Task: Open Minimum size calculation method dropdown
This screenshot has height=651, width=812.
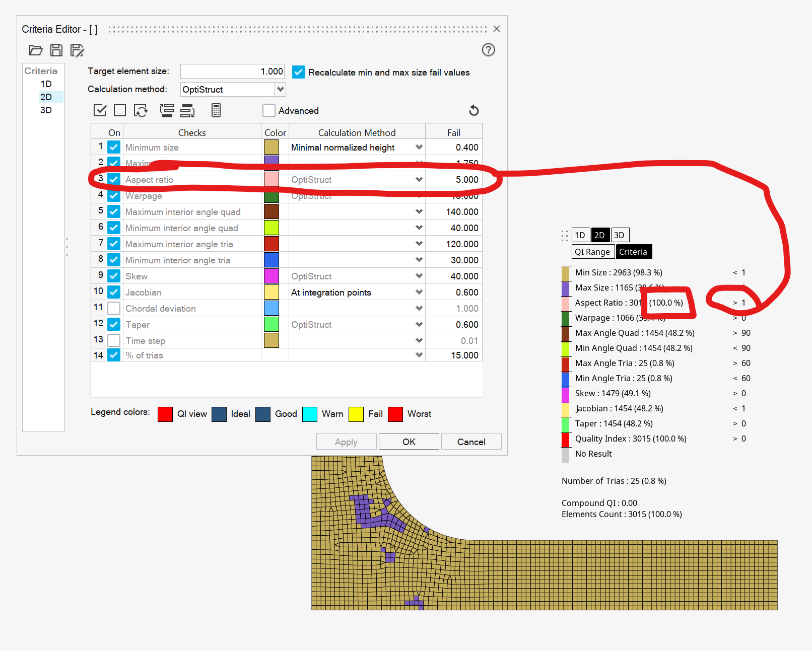Action: [419, 148]
